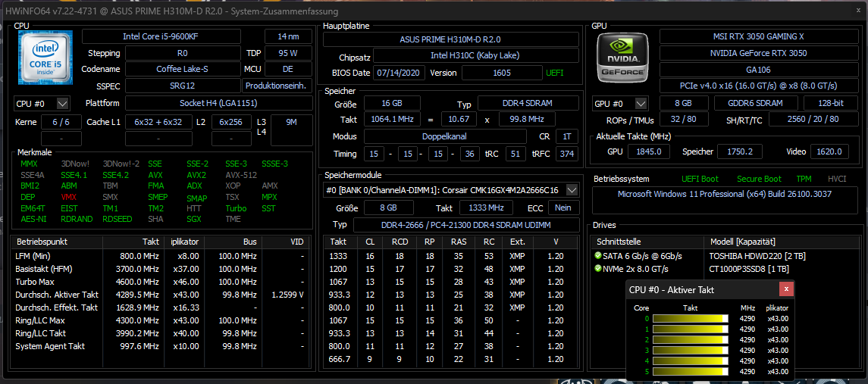Click the Video clock 1620.0 value

point(829,151)
